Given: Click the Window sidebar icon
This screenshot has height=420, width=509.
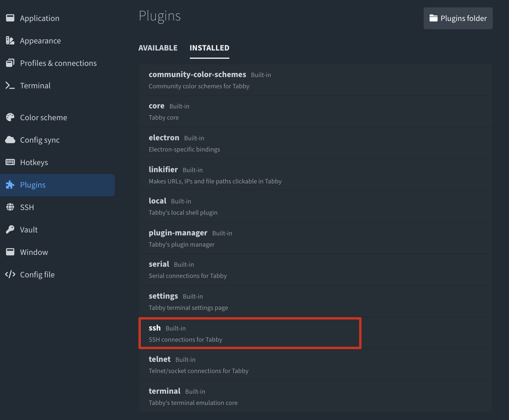Looking at the screenshot, I should click(x=10, y=252).
